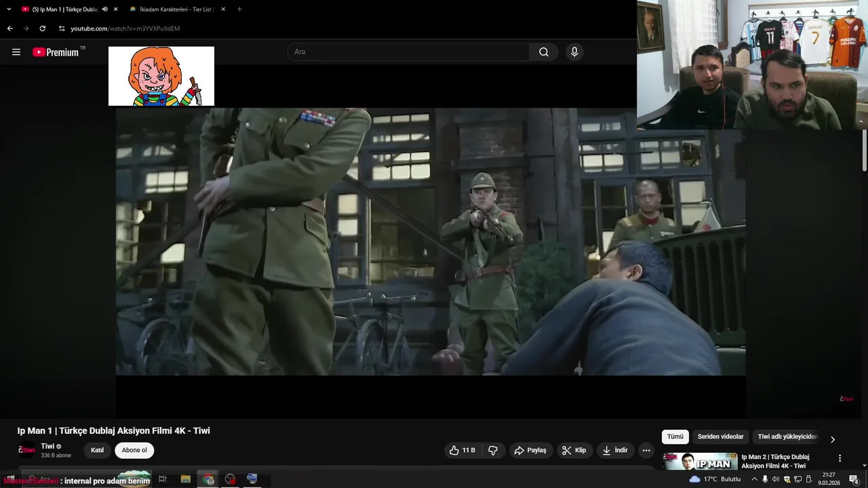
Task: Open Task View on the taskbar
Action: (163, 479)
